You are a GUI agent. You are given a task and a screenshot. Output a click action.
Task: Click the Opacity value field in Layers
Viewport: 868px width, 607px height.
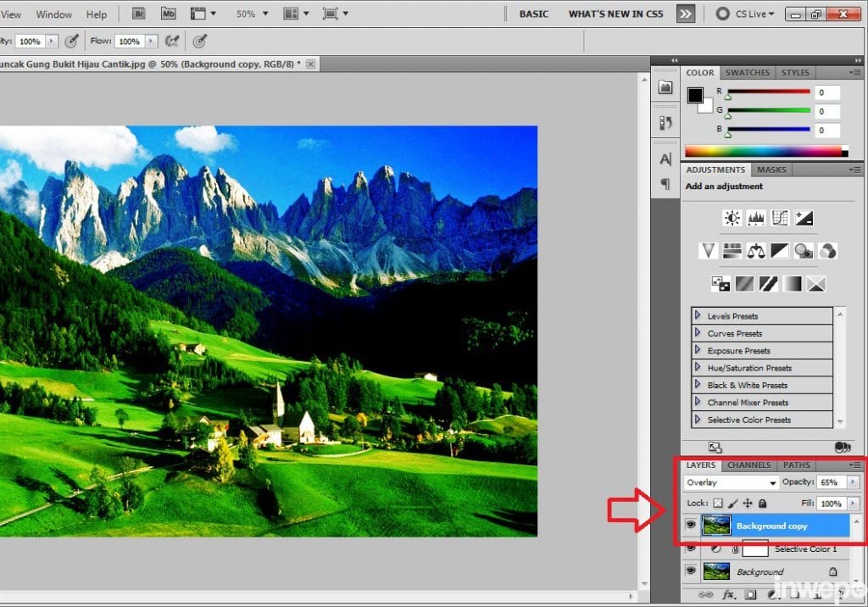(x=829, y=482)
